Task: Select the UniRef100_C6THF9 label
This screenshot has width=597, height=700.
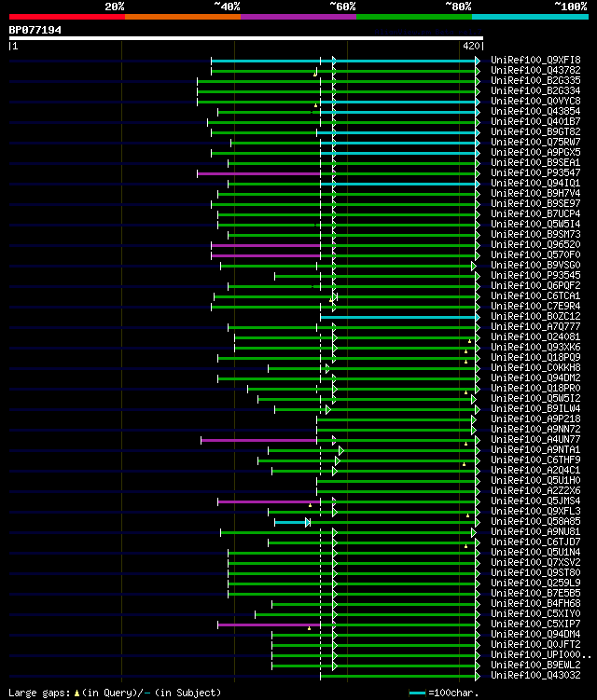Action: (535, 460)
